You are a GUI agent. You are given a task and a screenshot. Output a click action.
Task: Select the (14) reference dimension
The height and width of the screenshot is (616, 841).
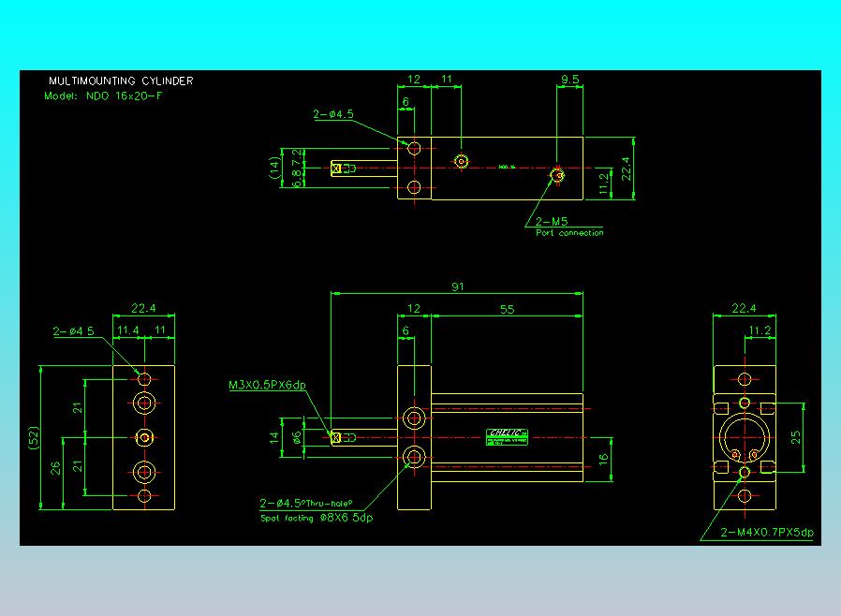pos(274,168)
